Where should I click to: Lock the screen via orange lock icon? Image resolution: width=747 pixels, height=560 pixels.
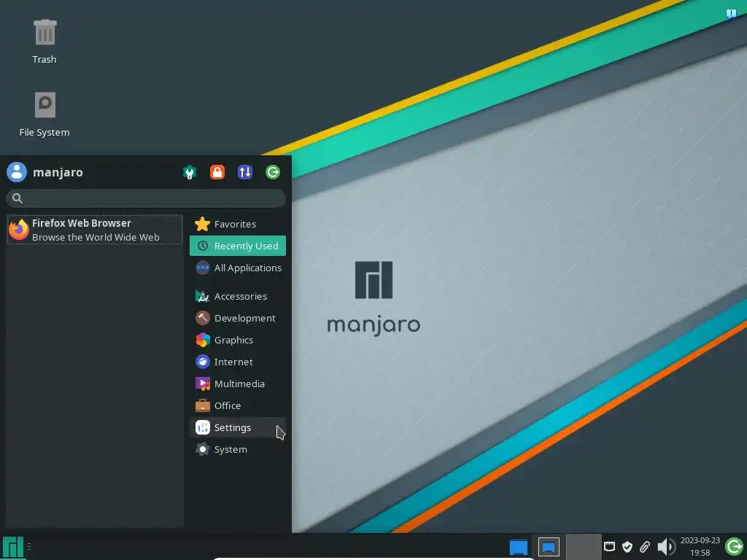[217, 172]
